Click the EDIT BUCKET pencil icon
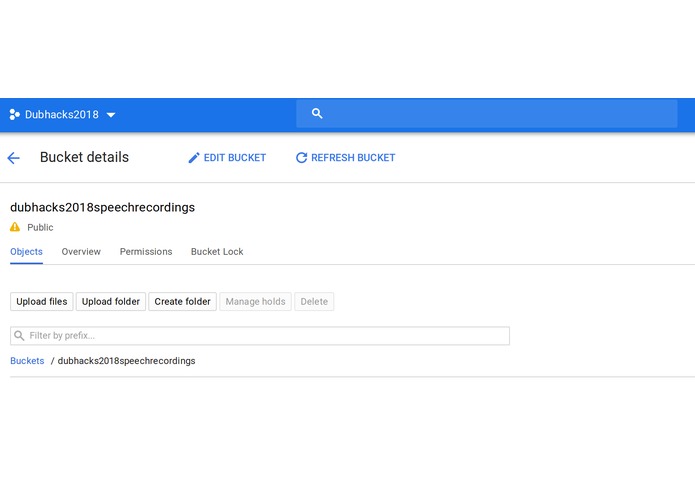This screenshot has height=494, width=695. point(194,158)
